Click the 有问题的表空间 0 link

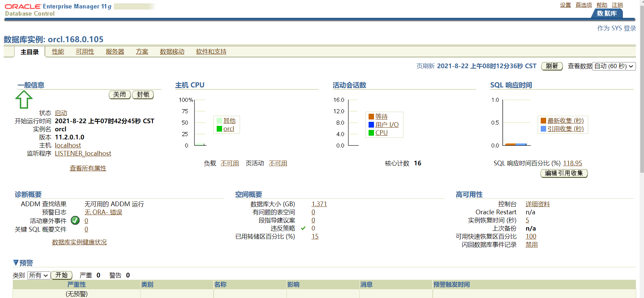click(314, 212)
